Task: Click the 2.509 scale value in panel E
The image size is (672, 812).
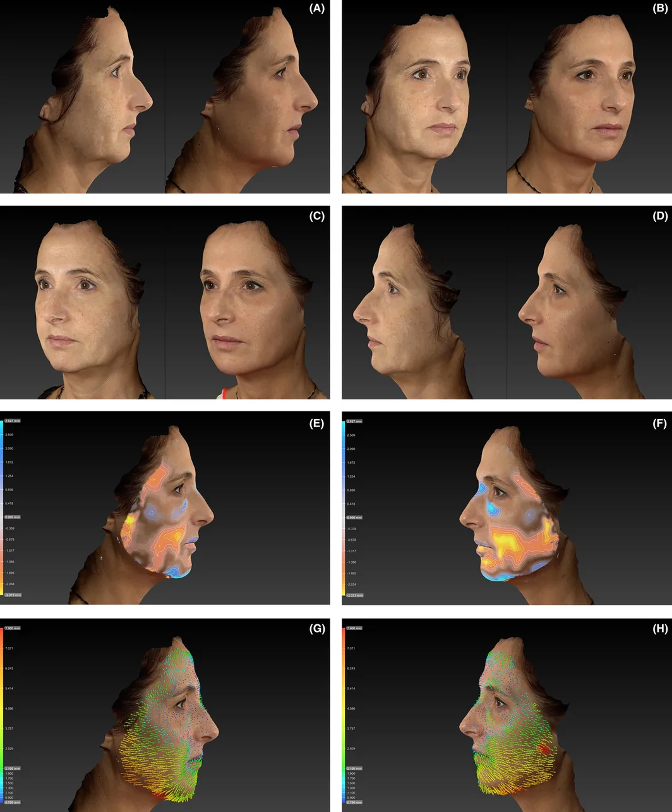Action: coord(9,435)
